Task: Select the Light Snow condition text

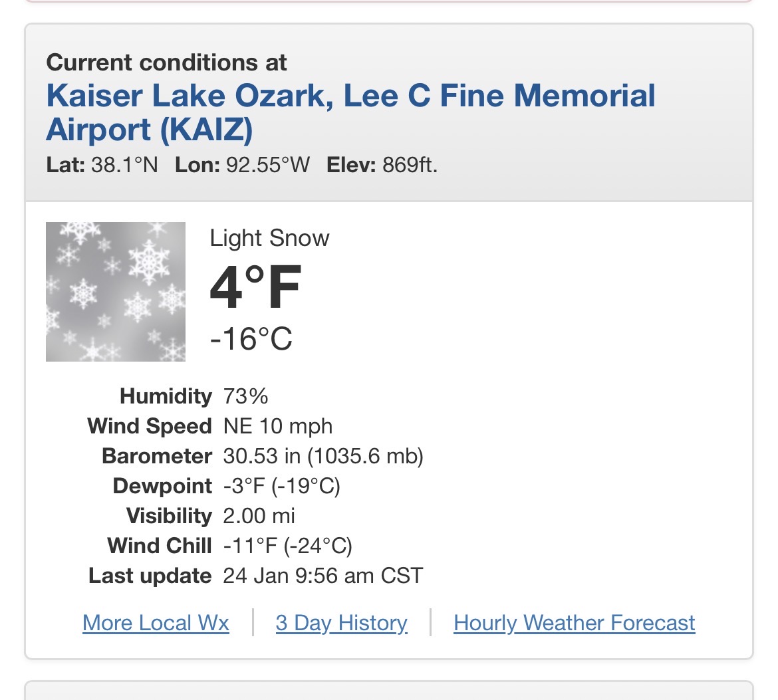Action: tap(269, 238)
